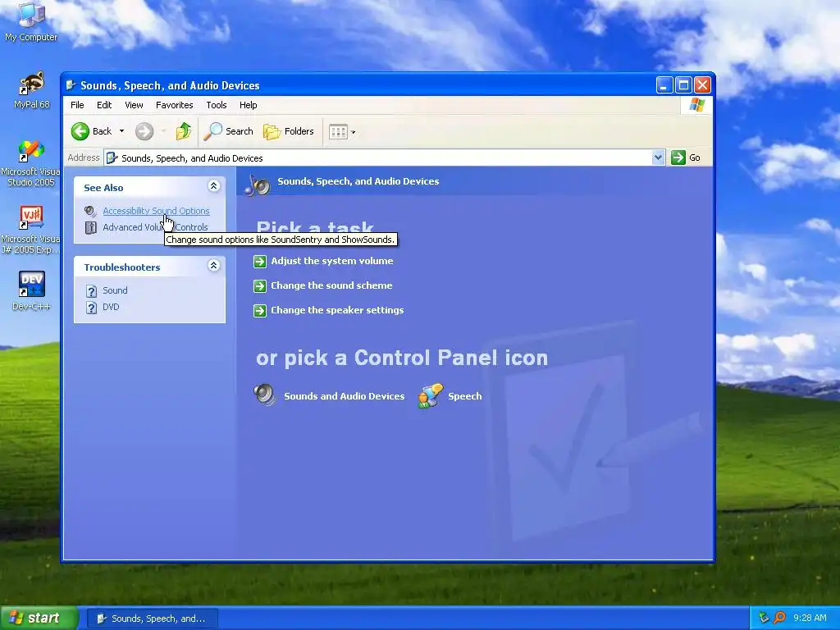Open the Start menu button
Image resolution: width=840 pixels, height=630 pixels.
click(39, 618)
